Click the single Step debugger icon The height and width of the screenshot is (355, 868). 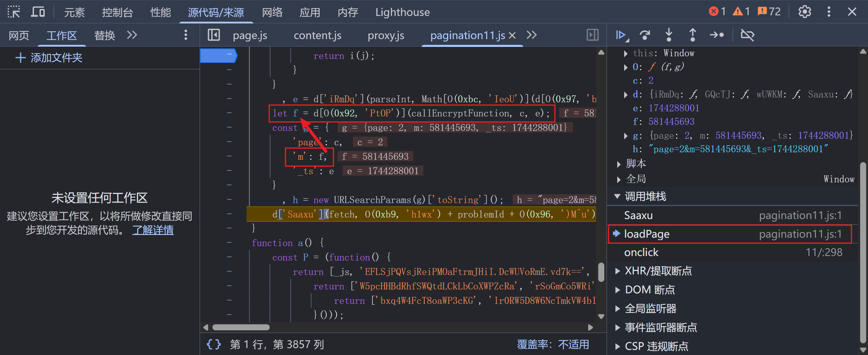click(716, 35)
